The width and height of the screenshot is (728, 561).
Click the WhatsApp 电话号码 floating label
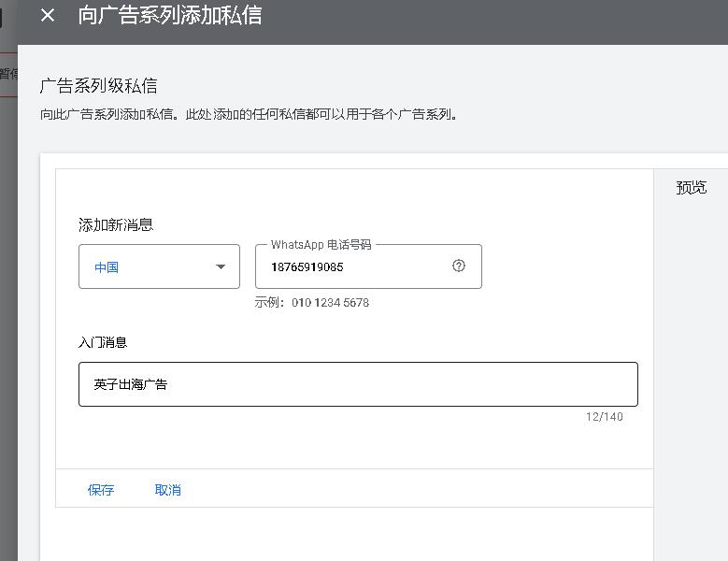click(321, 245)
